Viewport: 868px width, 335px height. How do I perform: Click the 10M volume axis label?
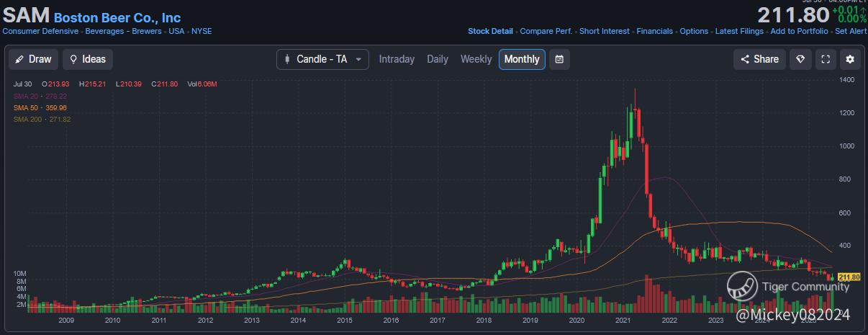pyautogui.click(x=20, y=274)
